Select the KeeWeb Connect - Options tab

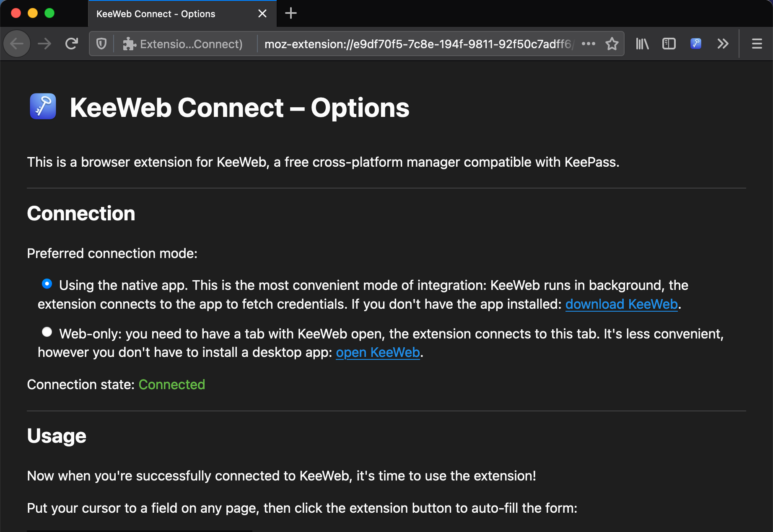(x=182, y=14)
